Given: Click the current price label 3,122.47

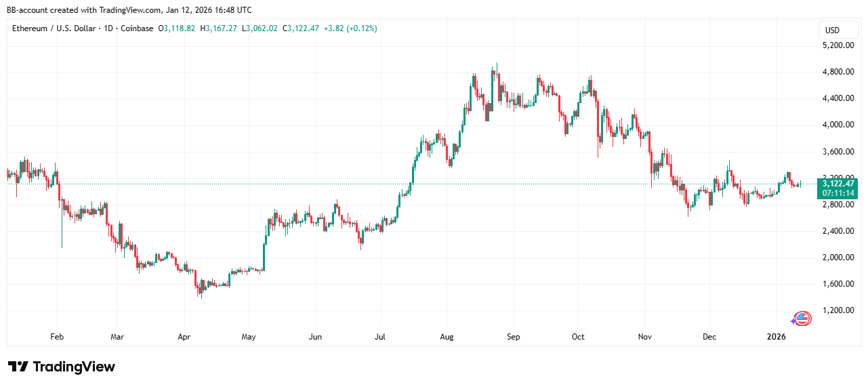Looking at the screenshot, I should click(x=838, y=183).
